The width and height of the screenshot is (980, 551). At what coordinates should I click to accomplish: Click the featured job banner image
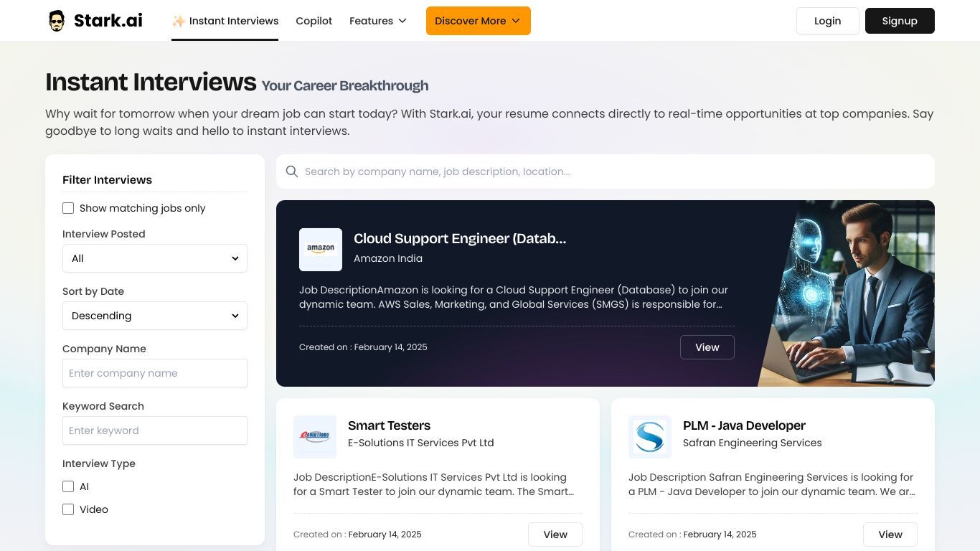click(x=847, y=293)
